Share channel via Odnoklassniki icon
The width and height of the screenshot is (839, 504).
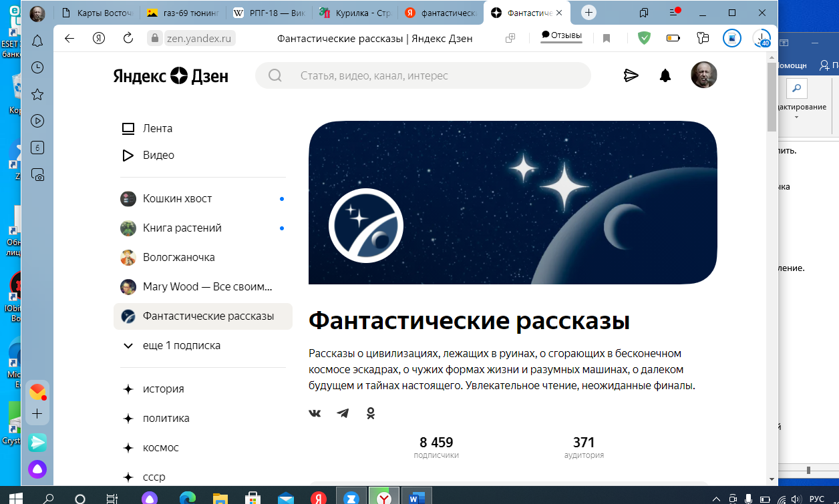click(x=371, y=413)
